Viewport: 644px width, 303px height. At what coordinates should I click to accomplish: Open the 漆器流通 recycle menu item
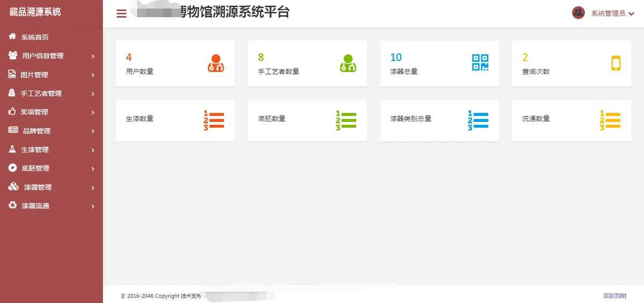(x=35, y=206)
